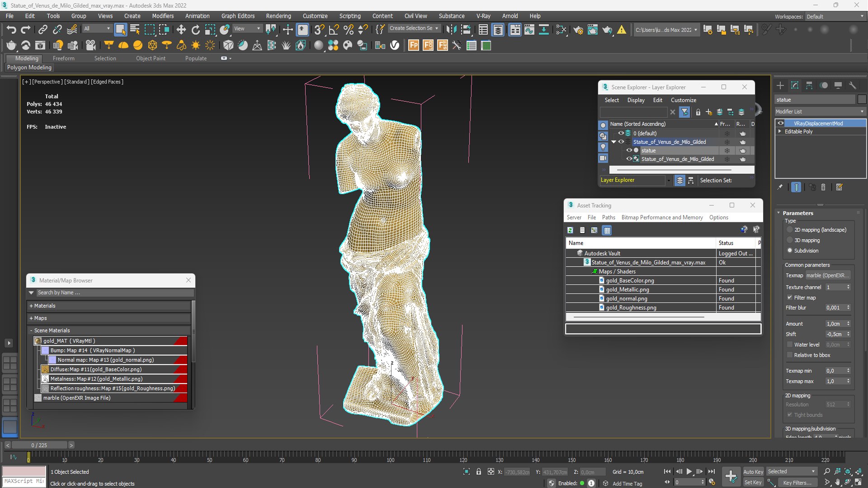This screenshot has height=488, width=868.
Task: Select 2D mapping (landscape) type
Action: (x=790, y=230)
